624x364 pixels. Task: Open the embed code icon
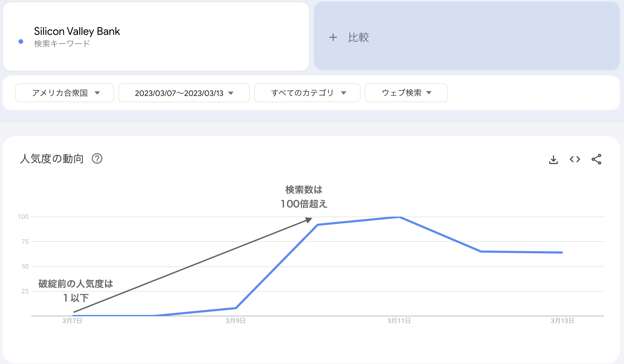pyautogui.click(x=575, y=159)
